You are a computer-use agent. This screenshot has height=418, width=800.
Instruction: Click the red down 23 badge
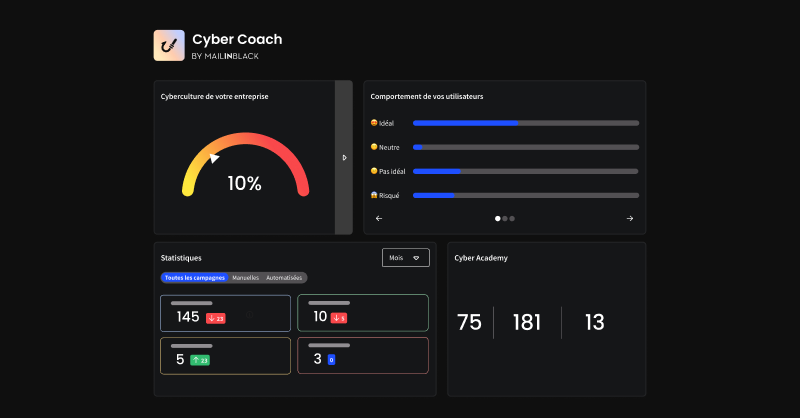(216, 318)
